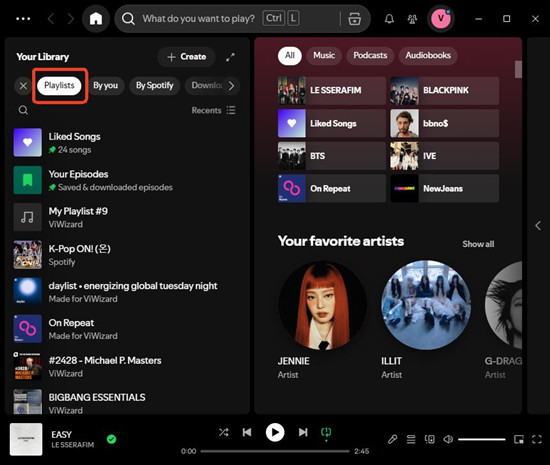Screen dimensions: 550x465
Task: Open the lyrics microphone icon
Action: [393, 439]
